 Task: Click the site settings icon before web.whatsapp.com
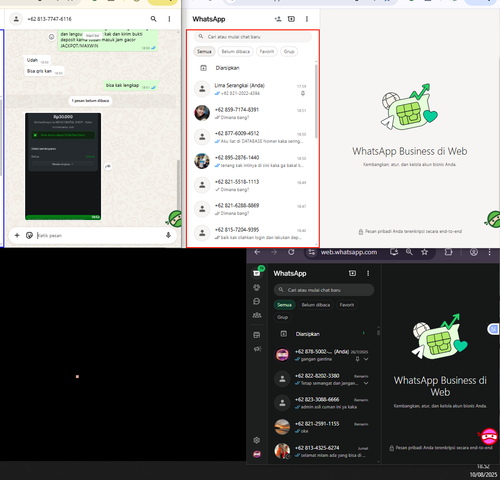311,252
